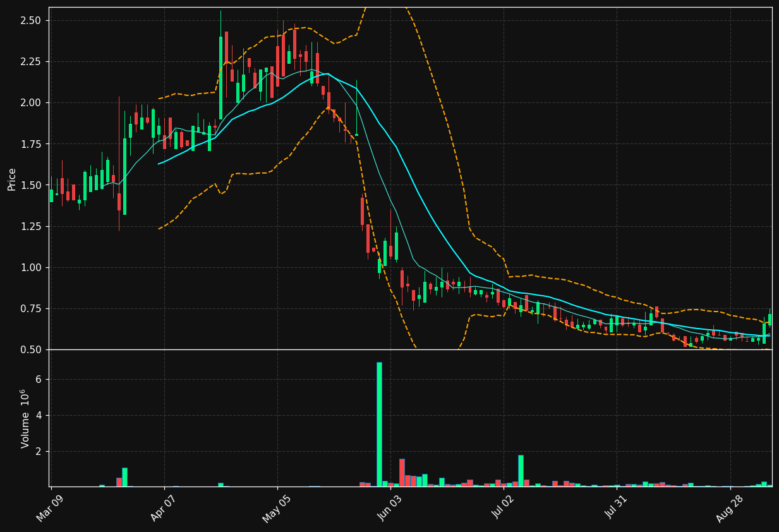
Task: Click the 1.50 price axis label
Action: [32, 185]
